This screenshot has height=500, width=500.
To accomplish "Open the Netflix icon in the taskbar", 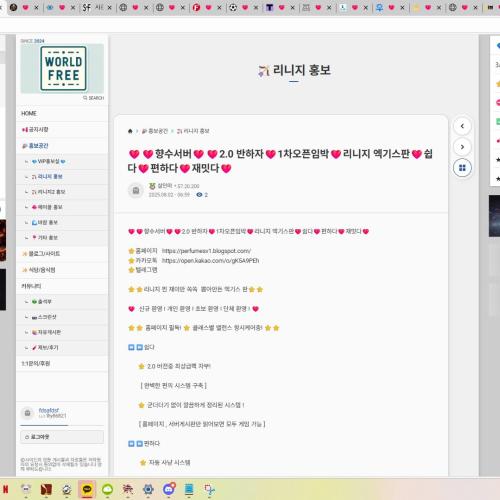I will (5, 489).
